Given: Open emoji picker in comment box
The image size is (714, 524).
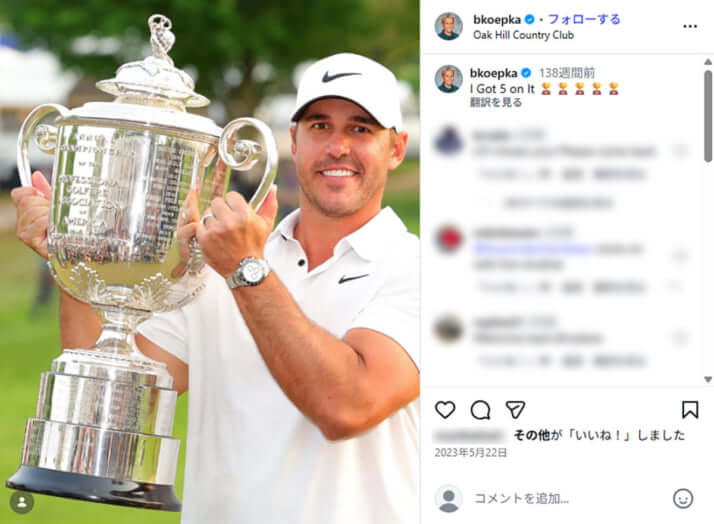Looking at the screenshot, I should 683,499.
